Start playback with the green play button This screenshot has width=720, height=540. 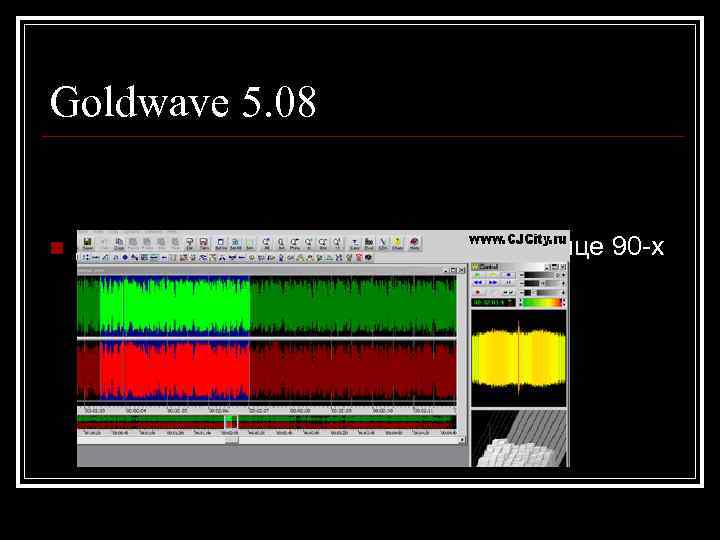tap(478, 275)
